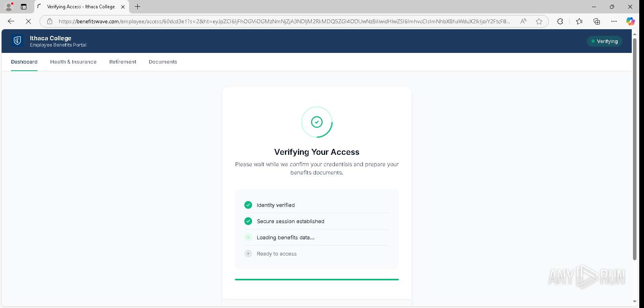Switch to the Retirement tab

(x=123, y=62)
